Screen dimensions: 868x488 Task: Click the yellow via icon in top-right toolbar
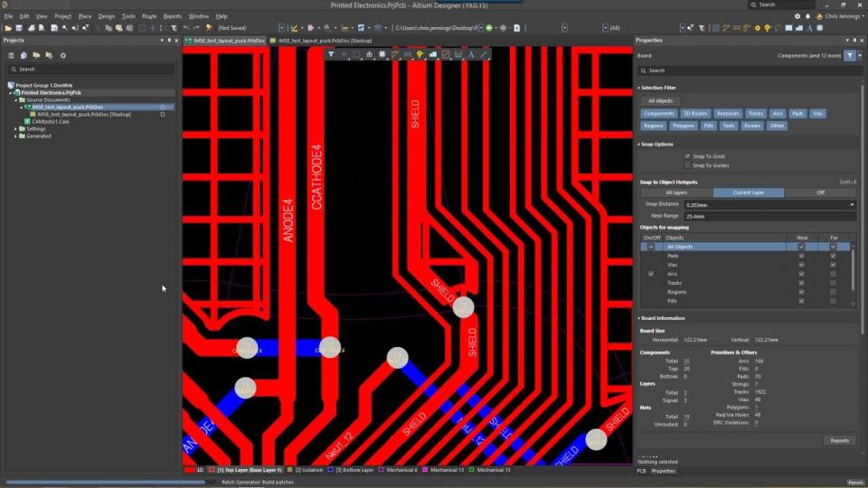768,28
